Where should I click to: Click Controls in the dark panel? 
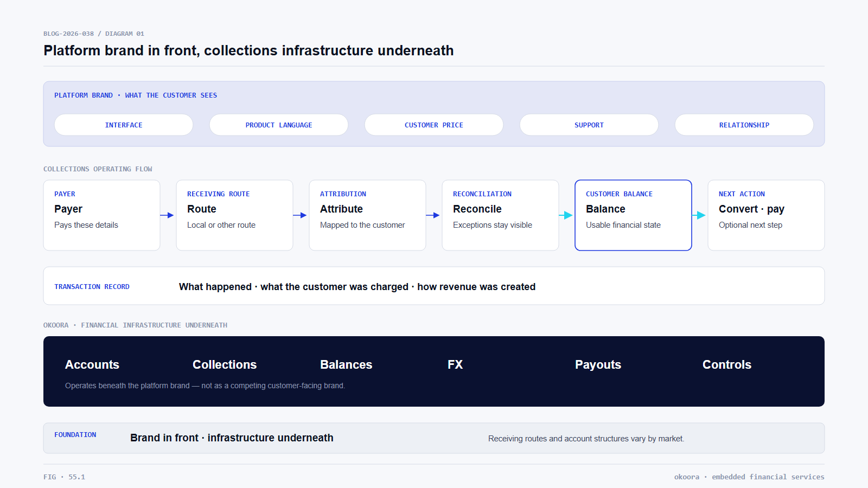coord(727,364)
